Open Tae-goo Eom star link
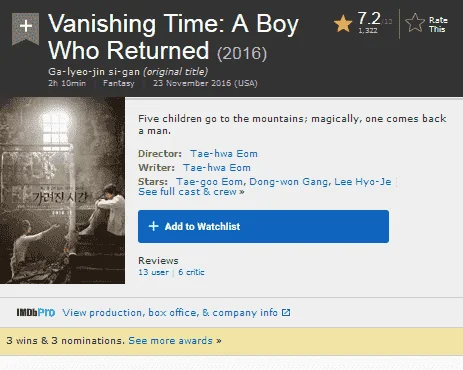This screenshot has width=463, height=370. point(211,182)
